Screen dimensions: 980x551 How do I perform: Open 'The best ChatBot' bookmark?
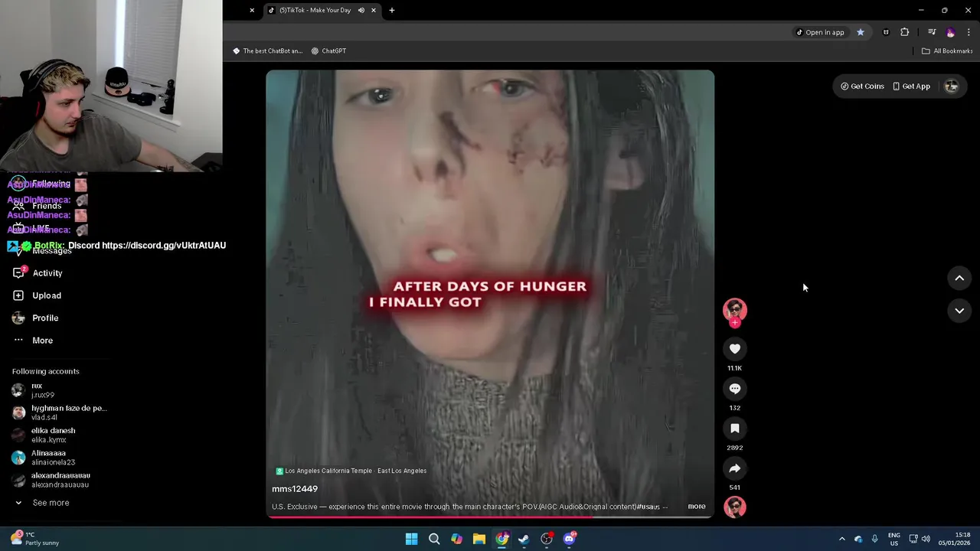[x=268, y=51]
